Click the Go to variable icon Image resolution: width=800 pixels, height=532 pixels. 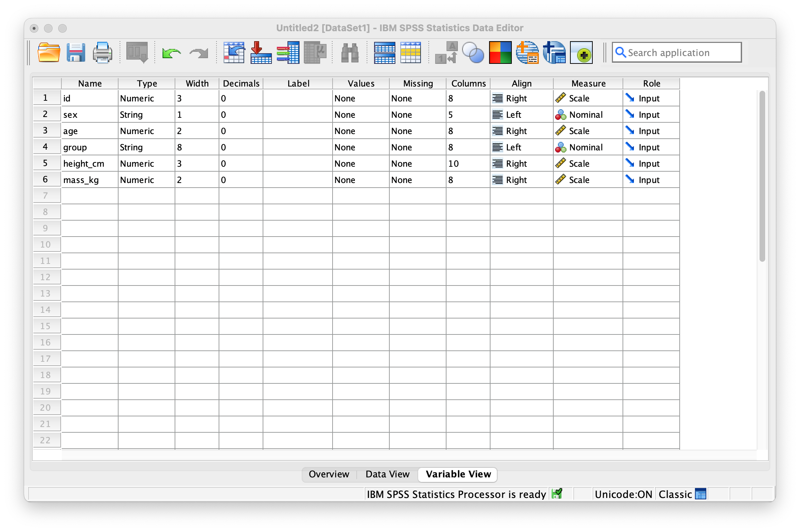coord(261,53)
